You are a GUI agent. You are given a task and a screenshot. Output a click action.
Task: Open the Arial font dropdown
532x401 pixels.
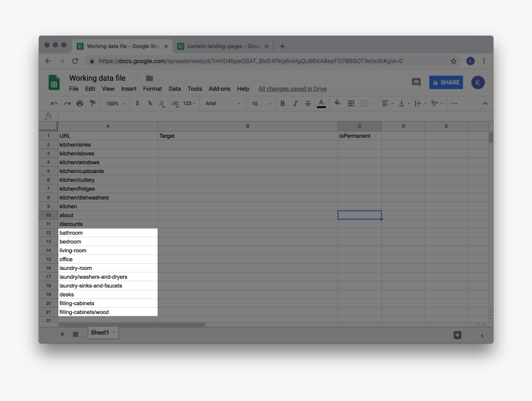(223, 103)
